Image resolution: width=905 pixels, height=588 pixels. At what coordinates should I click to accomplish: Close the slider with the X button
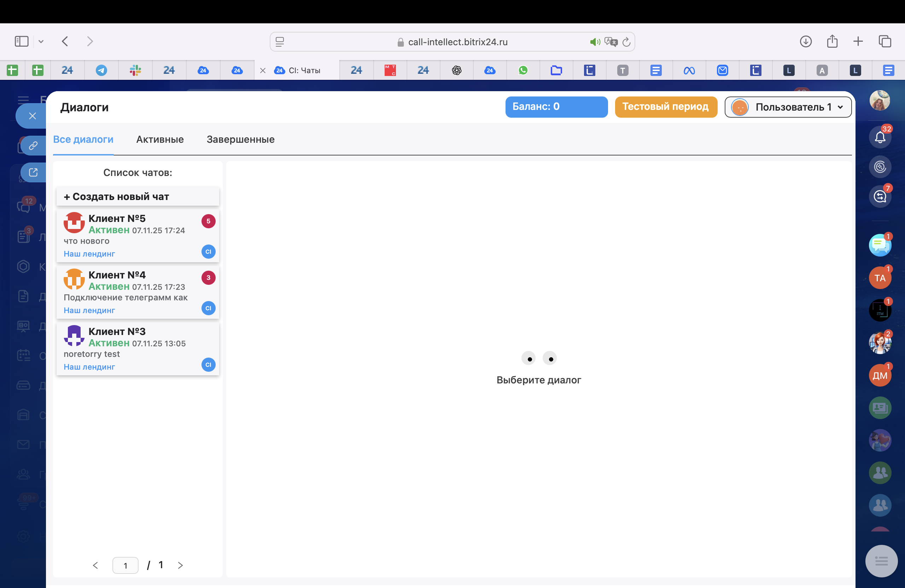(x=32, y=116)
